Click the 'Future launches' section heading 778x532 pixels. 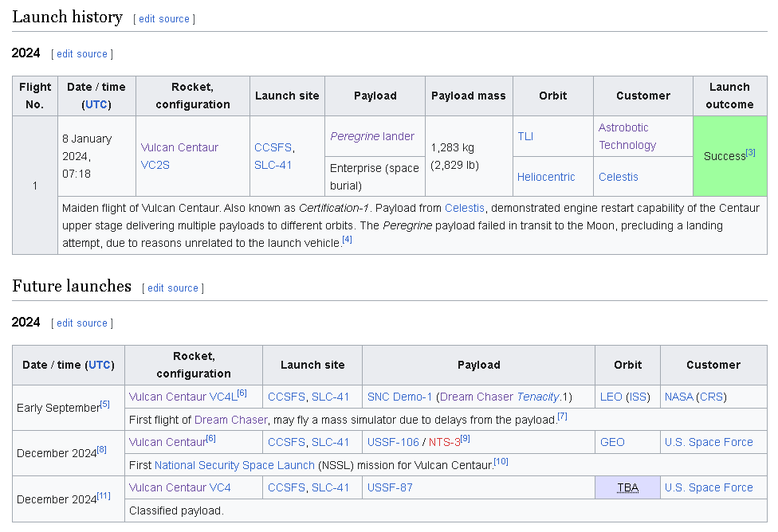72,286
